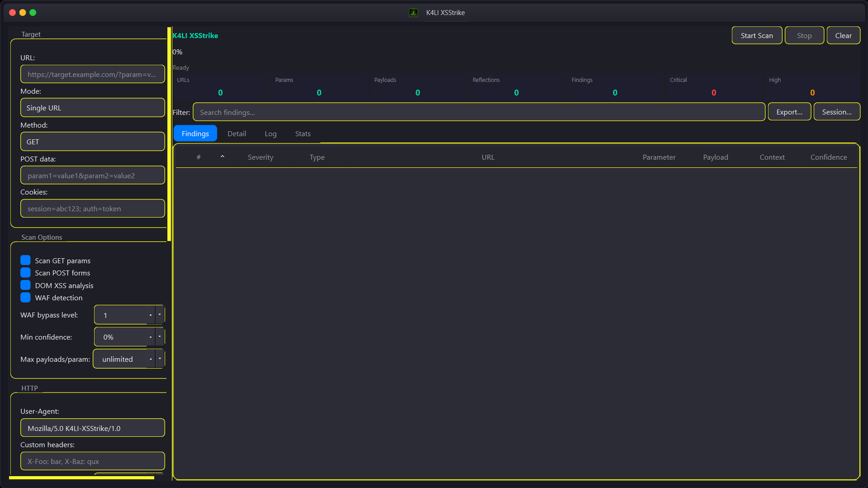The height and width of the screenshot is (488, 868).
Task: Open the Stats tab
Action: point(303,133)
